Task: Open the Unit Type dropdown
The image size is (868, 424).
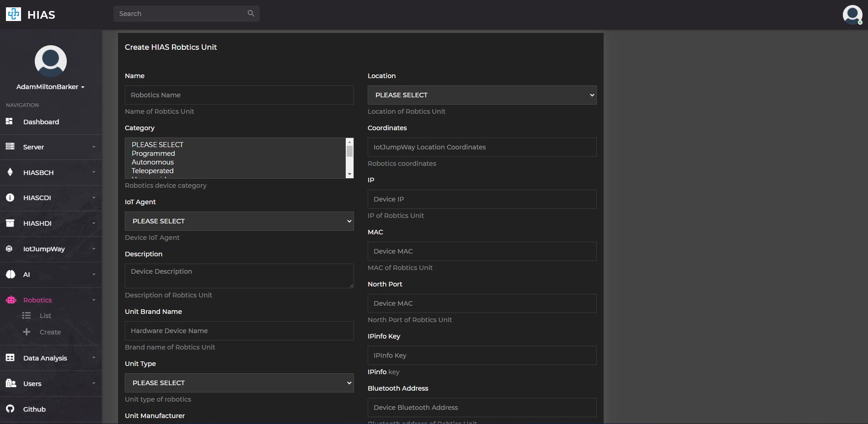Action: [x=239, y=383]
